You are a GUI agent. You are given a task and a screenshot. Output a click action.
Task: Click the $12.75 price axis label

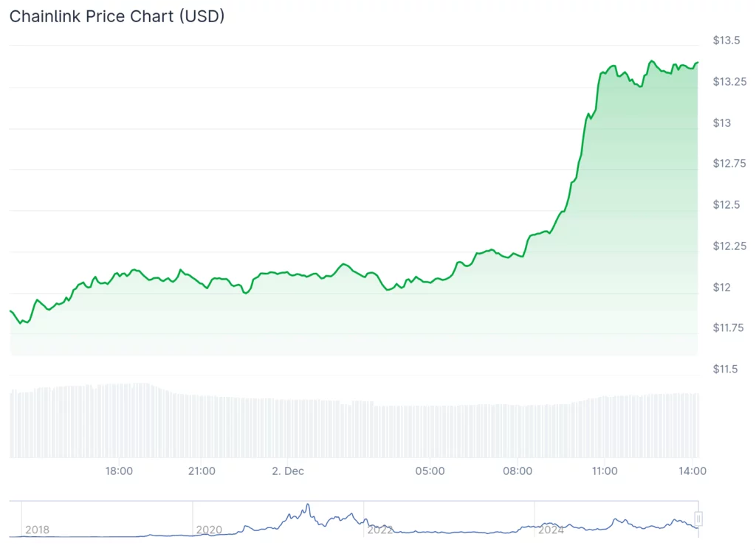point(730,164)
